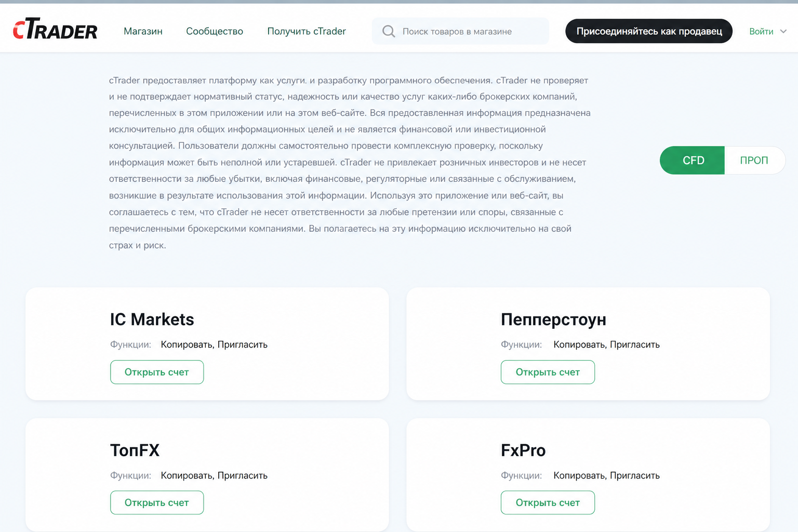
Task: Select the ТопFX broker title
Action: coord(135,450)
